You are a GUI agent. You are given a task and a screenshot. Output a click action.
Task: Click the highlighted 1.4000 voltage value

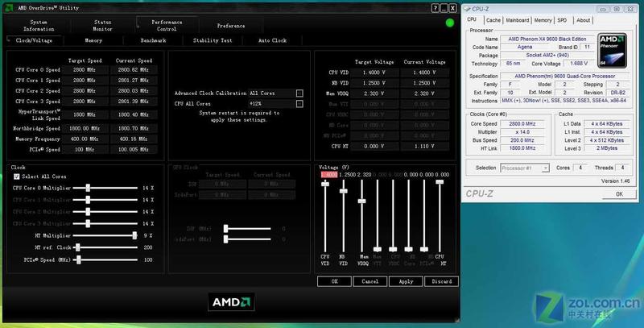(x=329, y=175)
